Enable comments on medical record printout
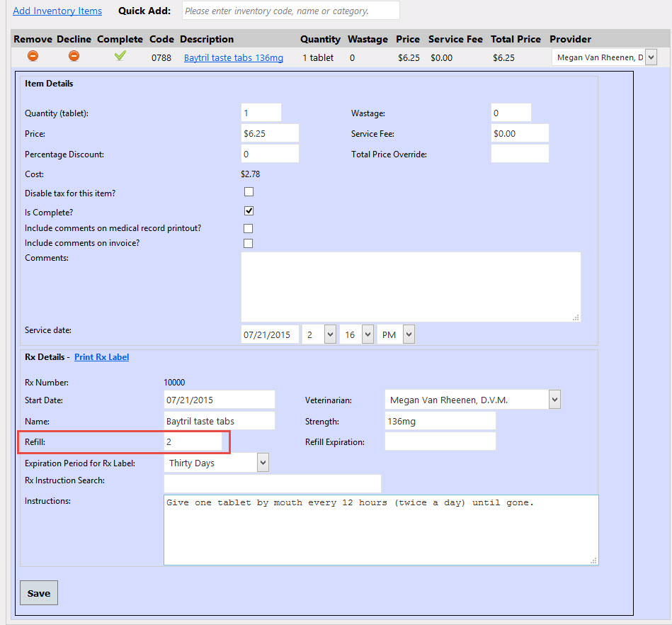The image size is (672, 625). click(x=248, y=228)
